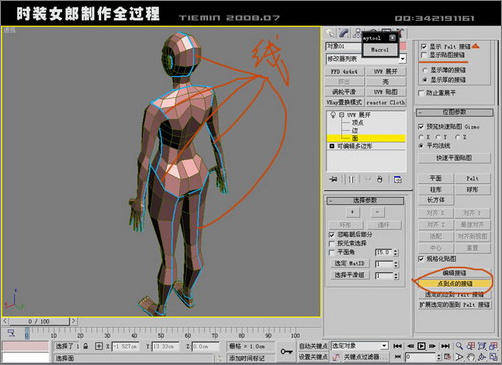Image resolution: width=502 pixels, height=365 pixels.
Task: Uncheck 显示 Pelt 接缝 checkbox
Action: [424, 46]
